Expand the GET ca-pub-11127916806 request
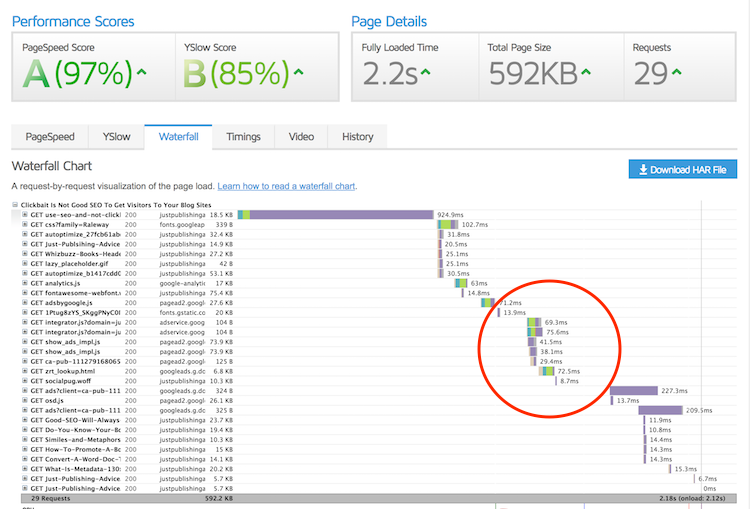750x509 pixels. 25,362
